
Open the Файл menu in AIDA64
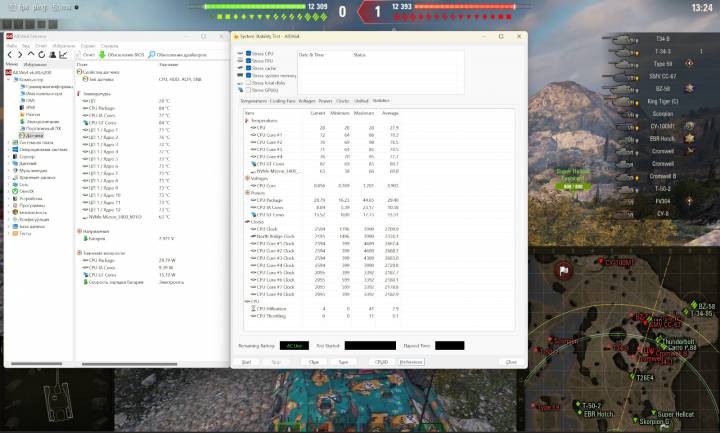(11, 46)
